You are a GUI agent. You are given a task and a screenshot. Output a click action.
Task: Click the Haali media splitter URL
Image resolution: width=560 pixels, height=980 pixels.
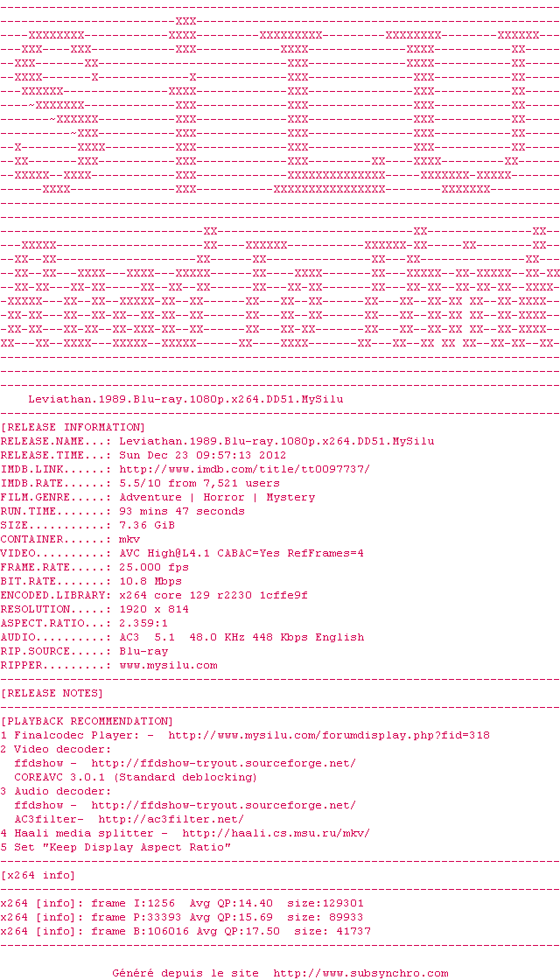276,833
